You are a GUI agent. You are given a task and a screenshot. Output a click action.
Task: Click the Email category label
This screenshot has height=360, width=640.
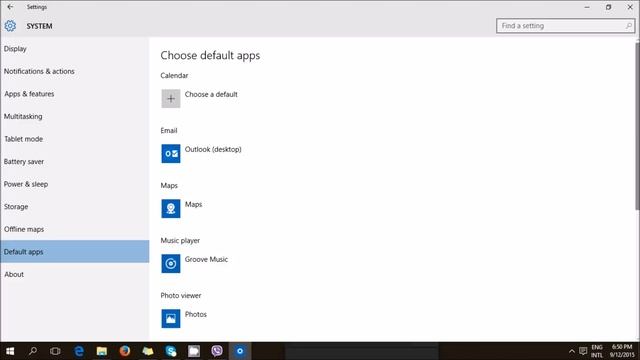click(169, 131)
